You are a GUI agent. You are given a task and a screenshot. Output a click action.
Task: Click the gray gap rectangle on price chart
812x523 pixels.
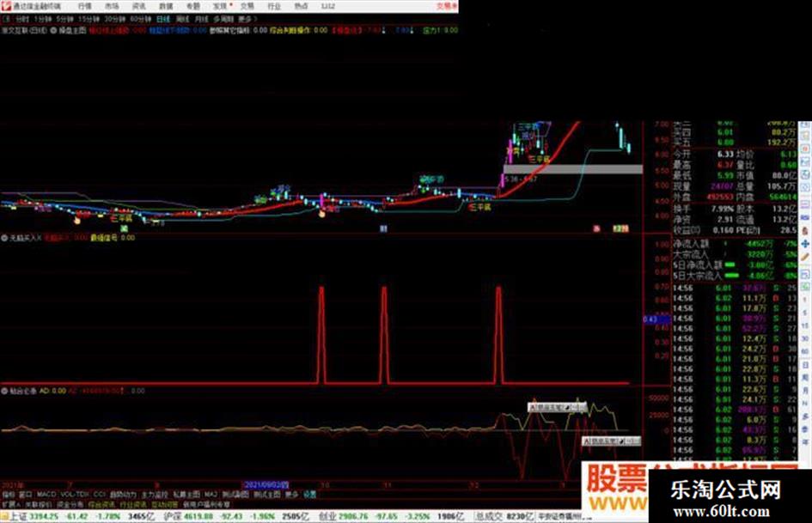tap(573, 169)
